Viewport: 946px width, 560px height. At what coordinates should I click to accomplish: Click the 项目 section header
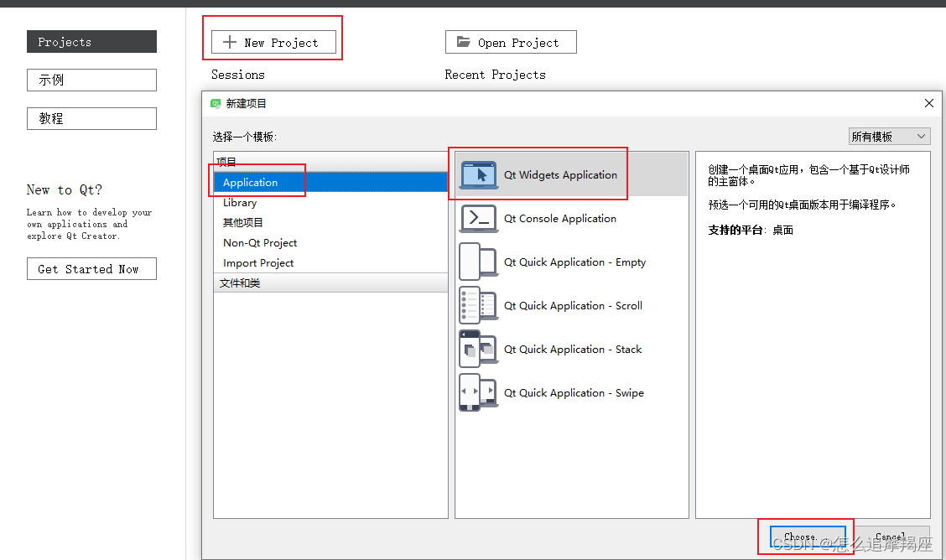click(x=330, y=162)
